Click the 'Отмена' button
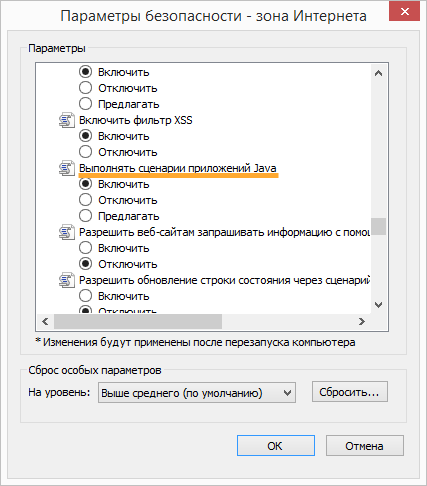 click(365, 446)
